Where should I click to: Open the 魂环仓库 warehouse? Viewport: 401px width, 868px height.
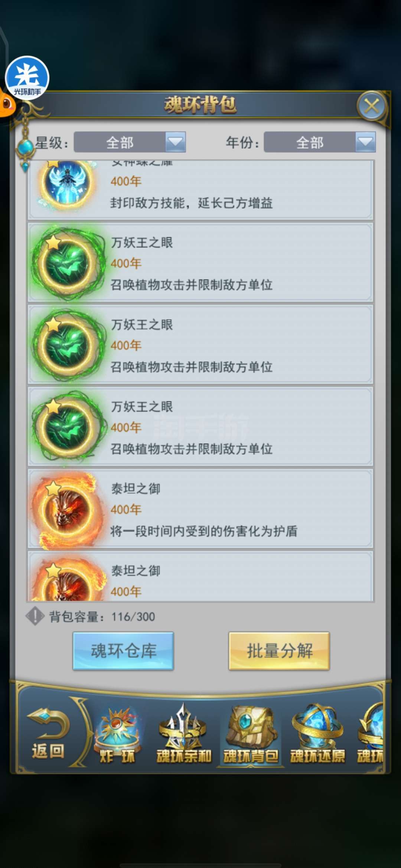click(123, 651)
